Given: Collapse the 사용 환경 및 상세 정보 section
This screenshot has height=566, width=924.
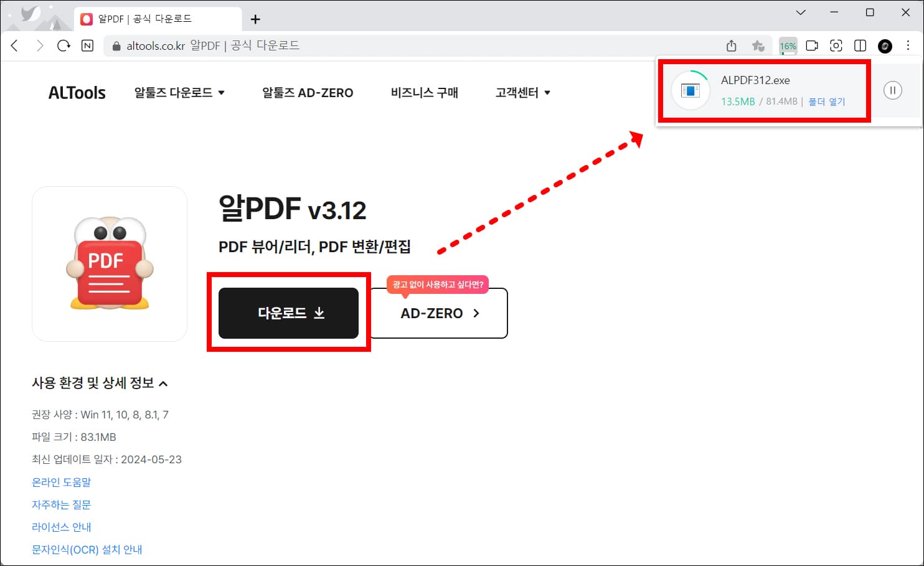Looking at the screenshot, I should 101,384.
